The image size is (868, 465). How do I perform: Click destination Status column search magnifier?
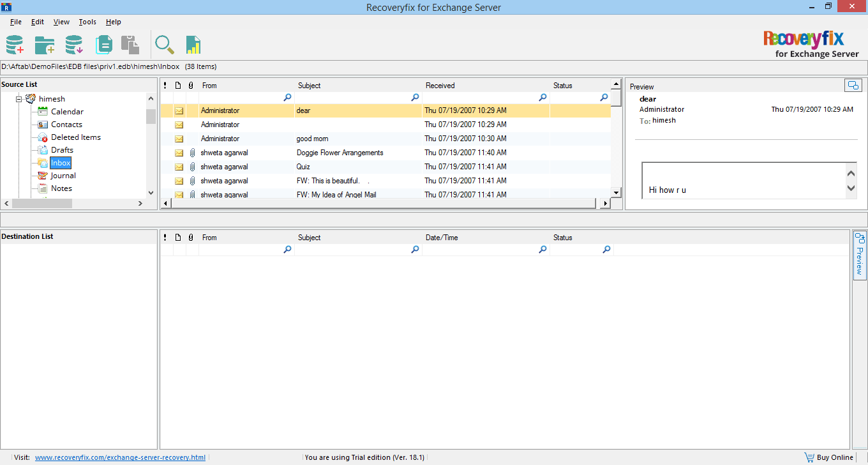pos(606,250)
